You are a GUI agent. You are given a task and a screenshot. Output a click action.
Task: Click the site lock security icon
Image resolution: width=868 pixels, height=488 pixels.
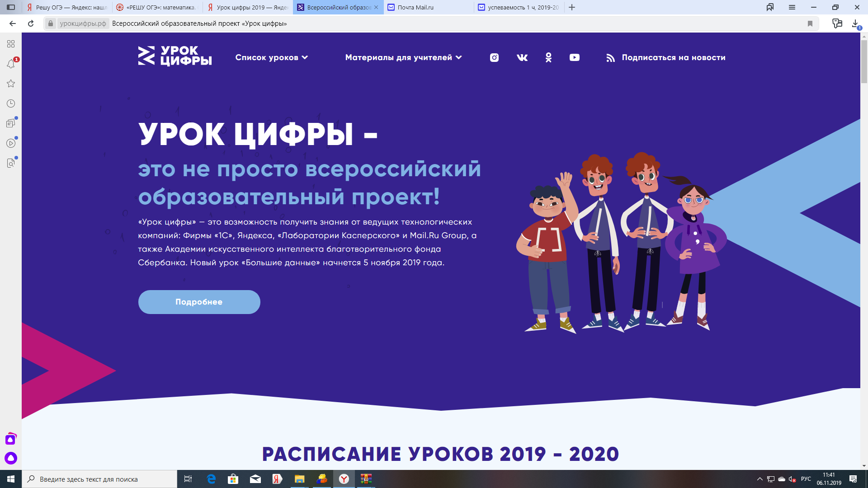51,23
